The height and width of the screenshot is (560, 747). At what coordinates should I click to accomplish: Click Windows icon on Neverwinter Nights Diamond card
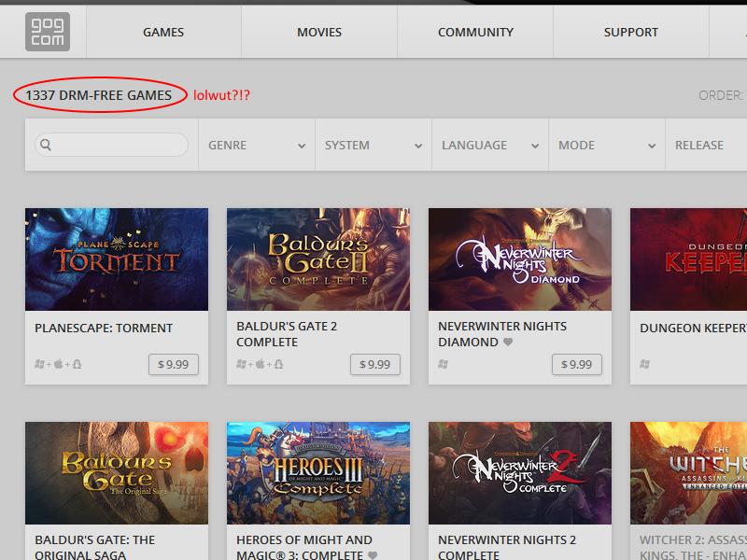(443, 364)
